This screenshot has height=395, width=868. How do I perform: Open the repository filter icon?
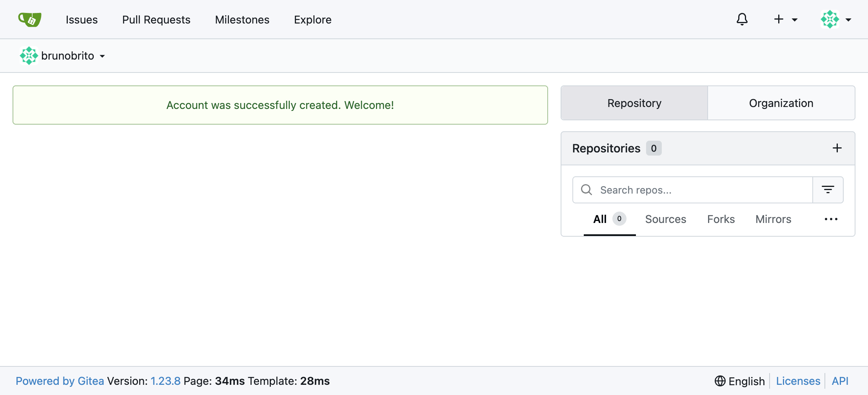coord(828,190)
